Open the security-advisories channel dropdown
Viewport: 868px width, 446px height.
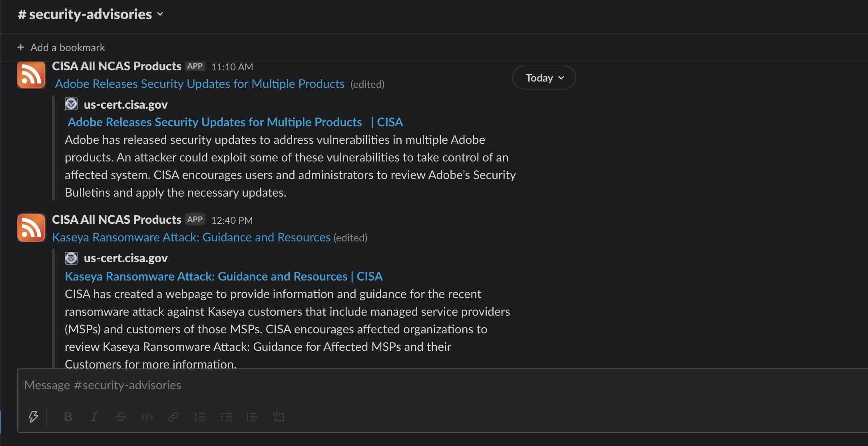pos(91,14)
